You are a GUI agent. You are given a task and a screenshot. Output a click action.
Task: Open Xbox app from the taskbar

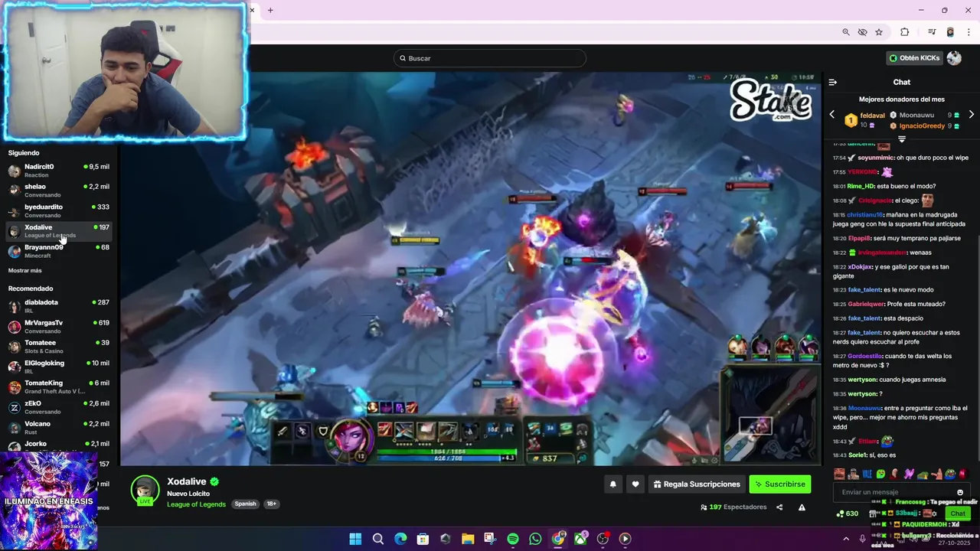tap(580, 539)
